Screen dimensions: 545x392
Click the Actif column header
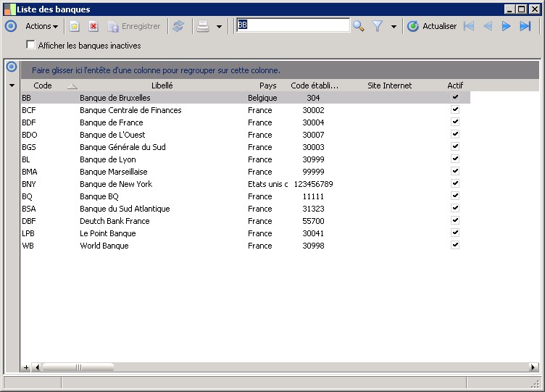pos(455,86)
